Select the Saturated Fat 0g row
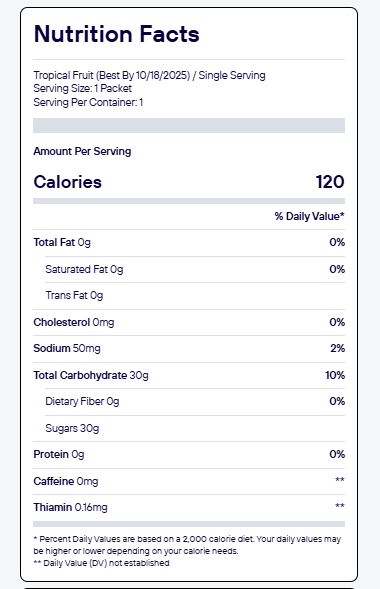This screenshot has height=589, width=380. tap(195, 269)
